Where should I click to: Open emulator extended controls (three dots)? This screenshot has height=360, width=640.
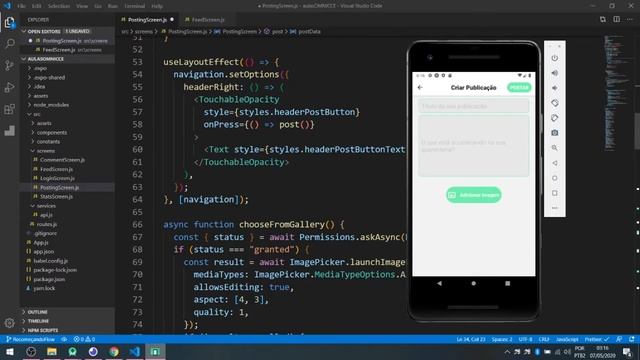(x=554, y=208)
